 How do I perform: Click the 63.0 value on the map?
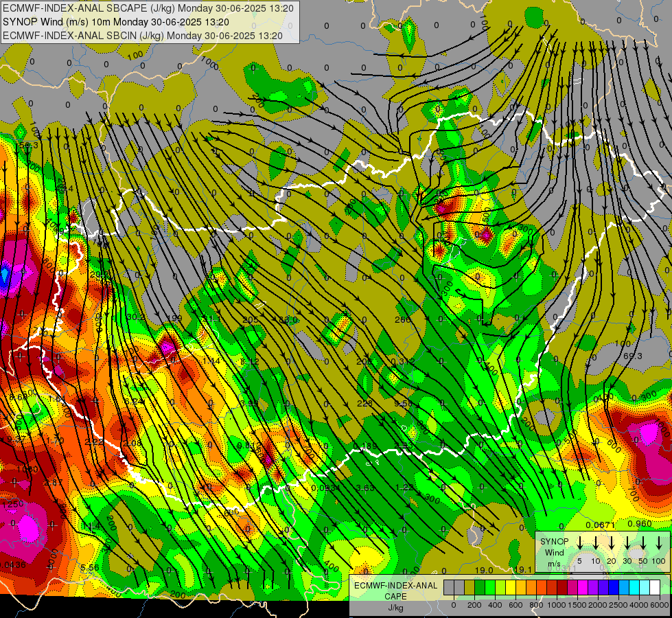[288, 319]
